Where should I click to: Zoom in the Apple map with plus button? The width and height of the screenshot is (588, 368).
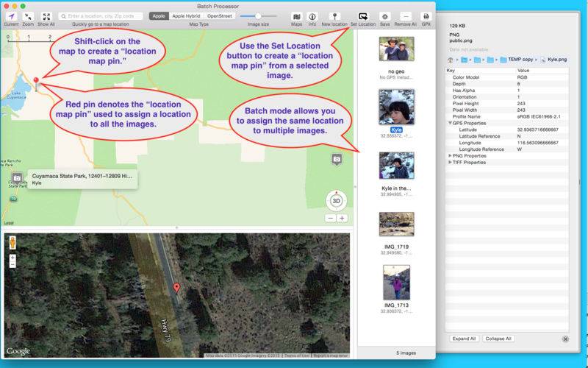(x=342, y=218)
